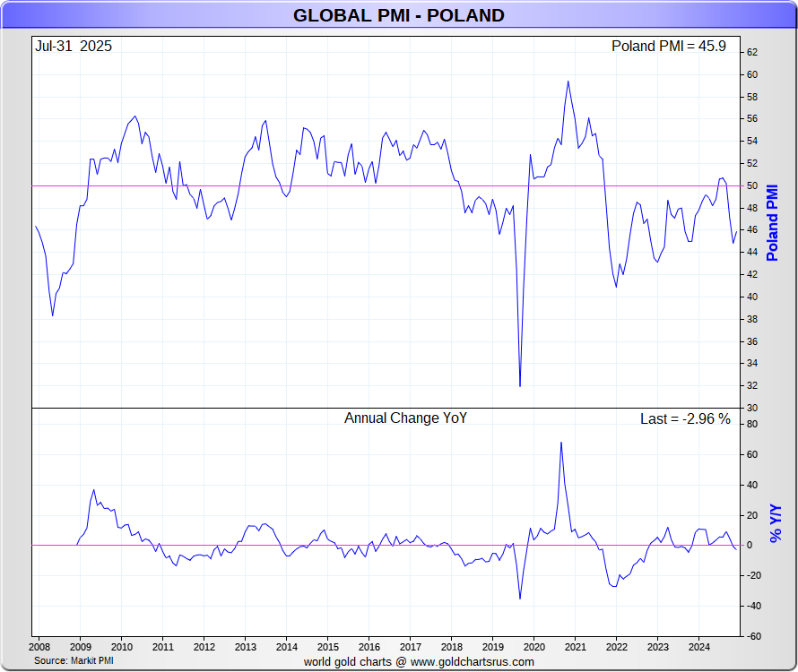Click the % Y/Y axis label

pyautogui.click(x=776, y=523)
